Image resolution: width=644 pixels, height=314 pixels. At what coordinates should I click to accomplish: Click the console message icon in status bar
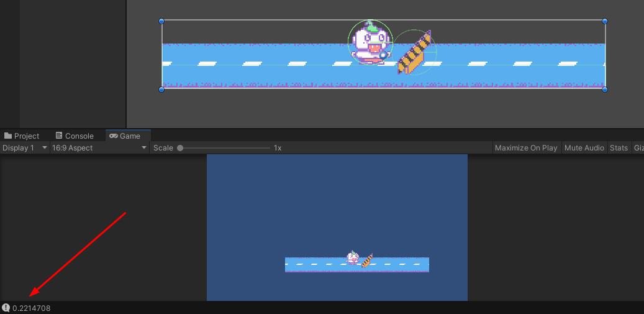click(6, 308)
